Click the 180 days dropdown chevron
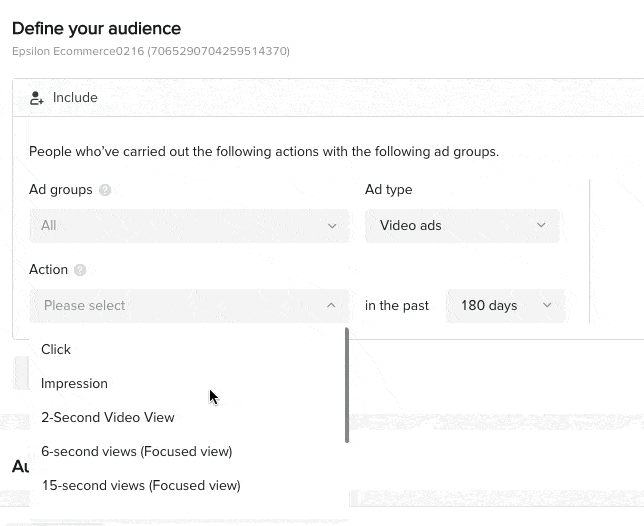The height and width of the screenshot is (526, 644). [x=547, y=305]
